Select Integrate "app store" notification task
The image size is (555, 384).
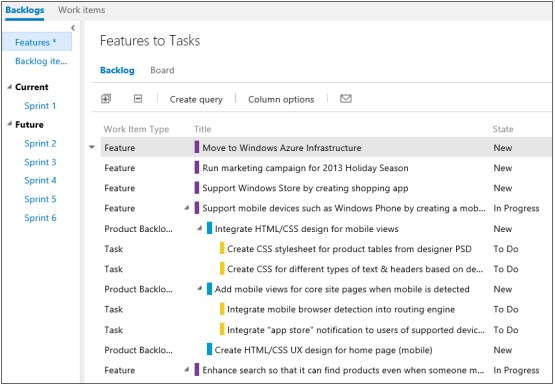[356, 330]
